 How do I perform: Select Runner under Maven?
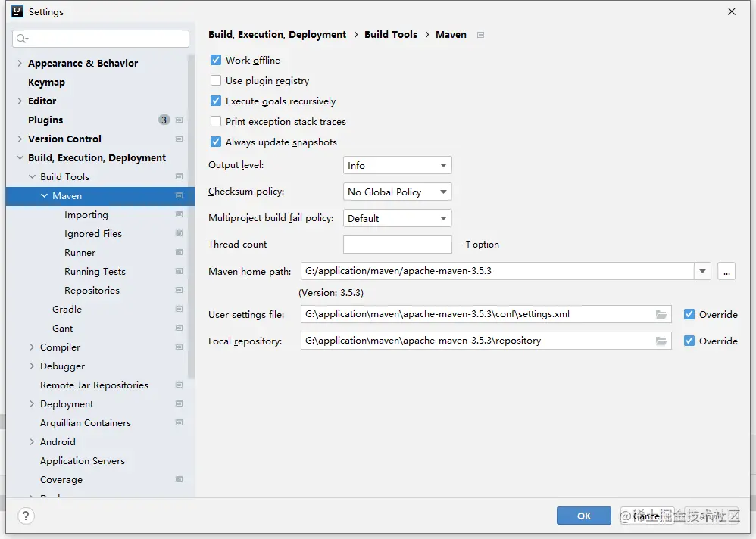[x=80, y=252]
